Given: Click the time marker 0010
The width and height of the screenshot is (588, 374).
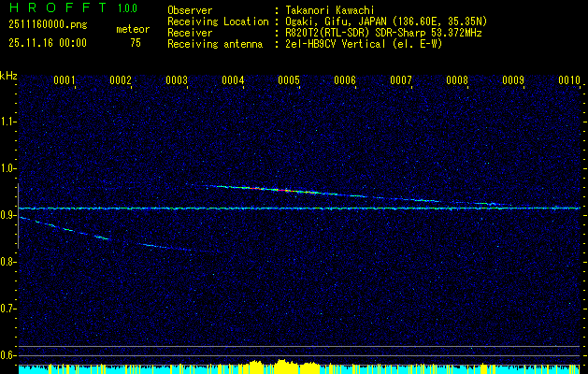Looking at the screenshot, I should coord(569,80).
